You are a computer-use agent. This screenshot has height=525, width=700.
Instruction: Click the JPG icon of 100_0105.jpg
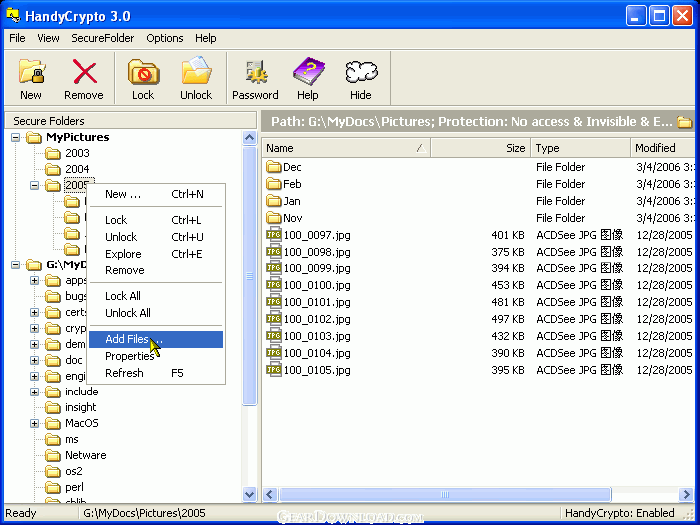click(274, 370)
